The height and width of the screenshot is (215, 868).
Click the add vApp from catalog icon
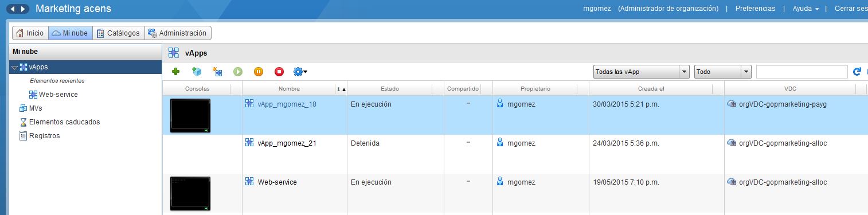pos(197,72)
